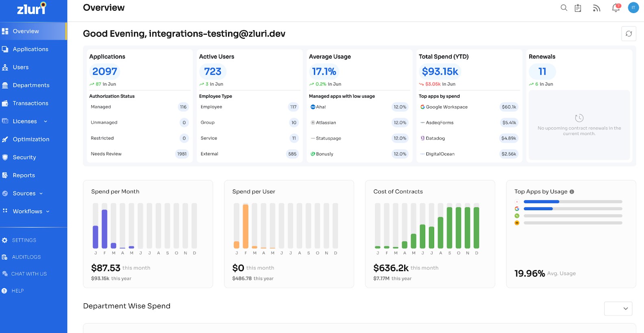Click the Aha! low usage row
Image resolution: width=644 pixels, height=333 pixels.
coord(359,107)
